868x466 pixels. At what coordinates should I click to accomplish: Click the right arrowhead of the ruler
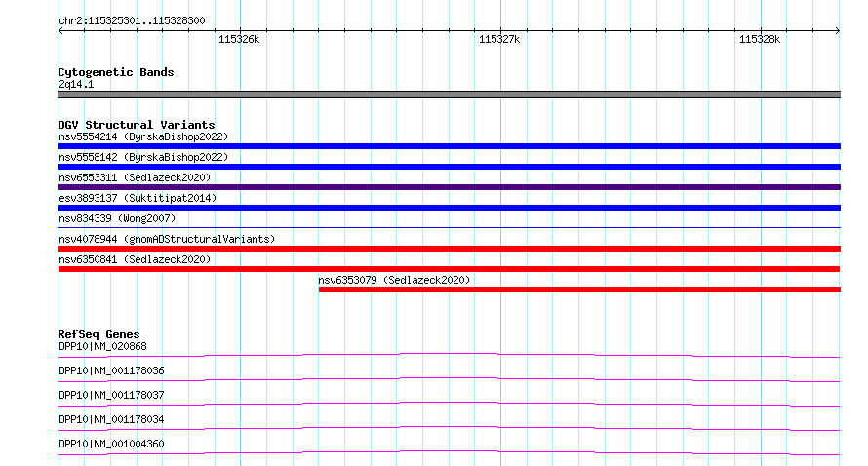(838, 30)
